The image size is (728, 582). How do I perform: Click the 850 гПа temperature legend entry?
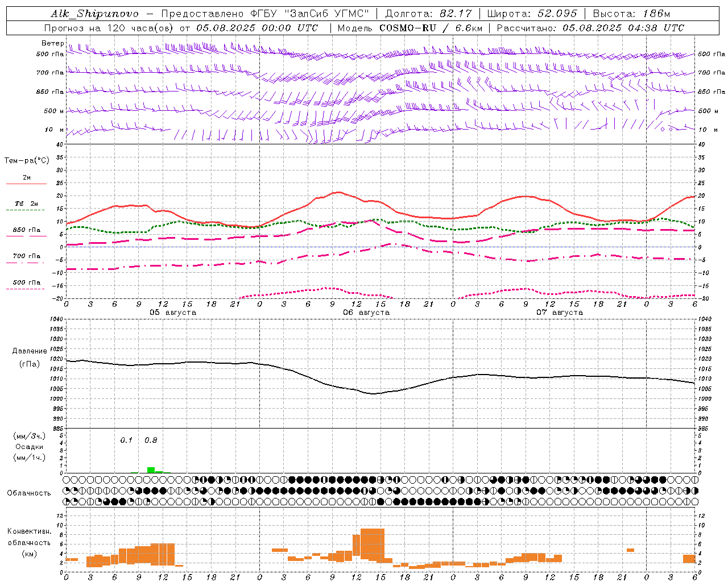(27, 230)
